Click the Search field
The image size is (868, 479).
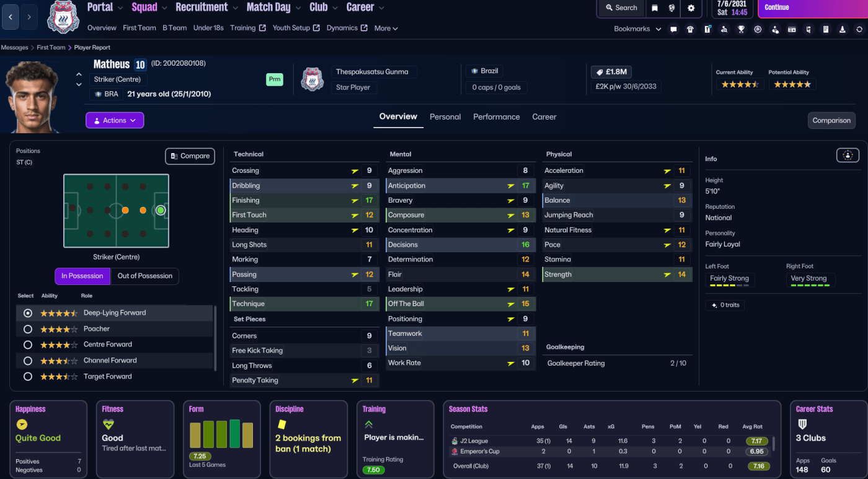point(621,8)
